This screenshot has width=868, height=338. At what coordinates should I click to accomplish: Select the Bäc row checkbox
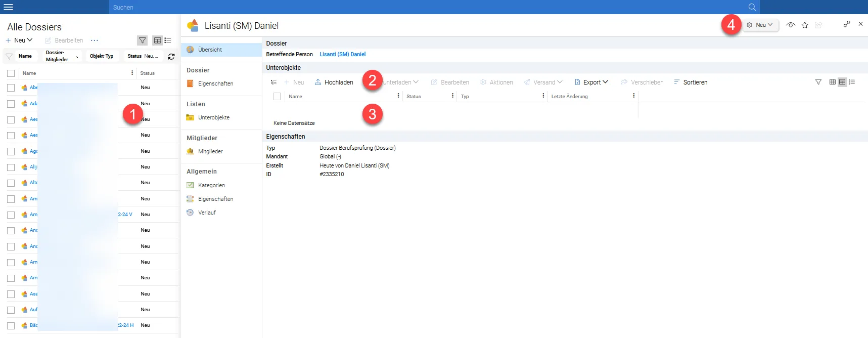11,325
